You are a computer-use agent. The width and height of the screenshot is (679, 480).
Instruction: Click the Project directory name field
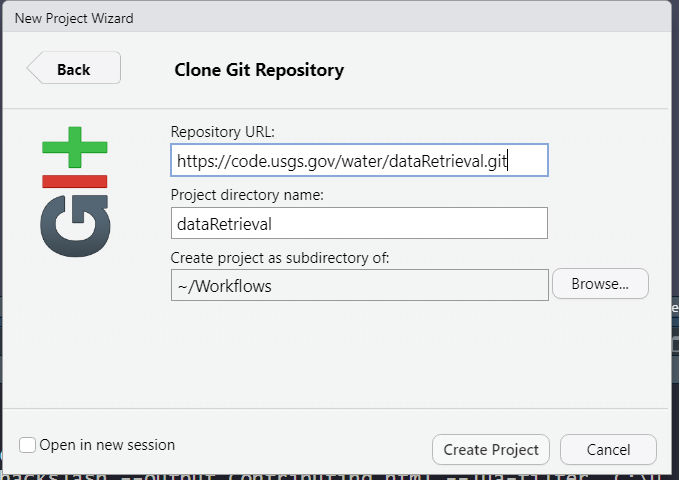point(359,223)
